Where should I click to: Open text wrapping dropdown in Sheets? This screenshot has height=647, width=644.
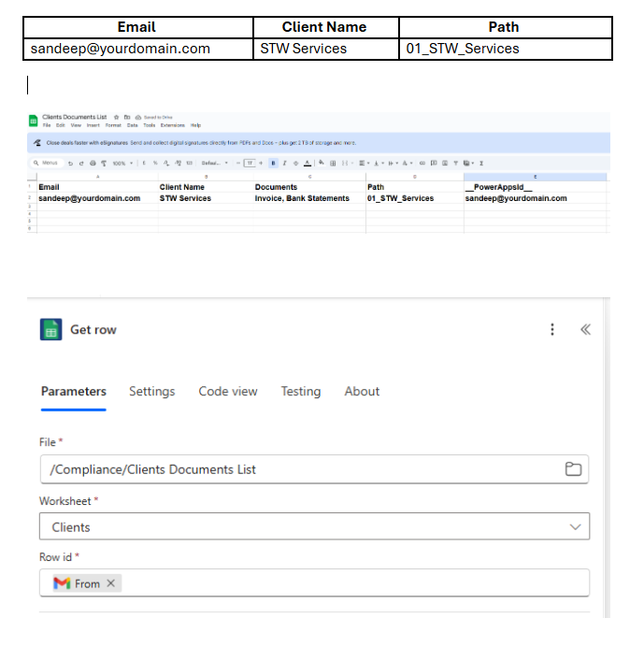pos(393,164)
